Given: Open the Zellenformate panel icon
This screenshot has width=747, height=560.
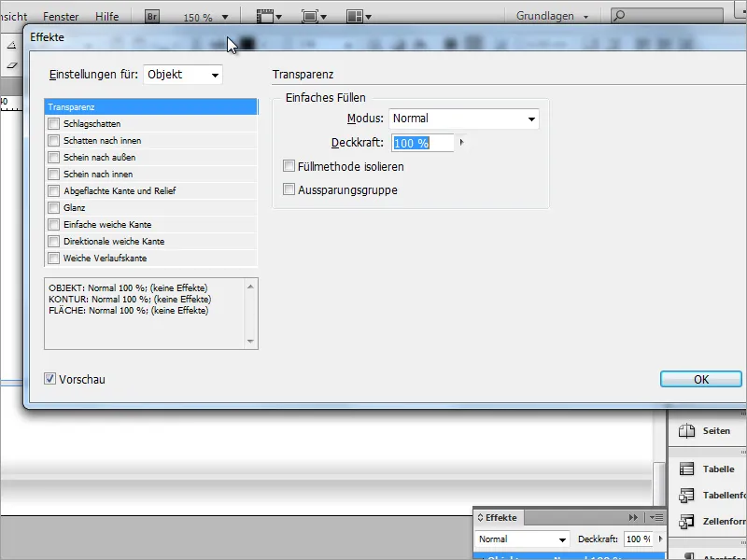Looking at the screenshot, I should pyautogui.click(x=686, y=522).
